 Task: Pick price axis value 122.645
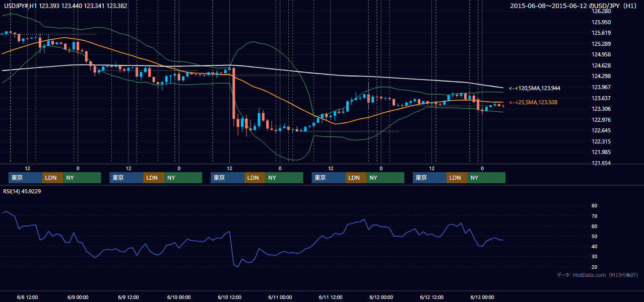coord(601,131)
